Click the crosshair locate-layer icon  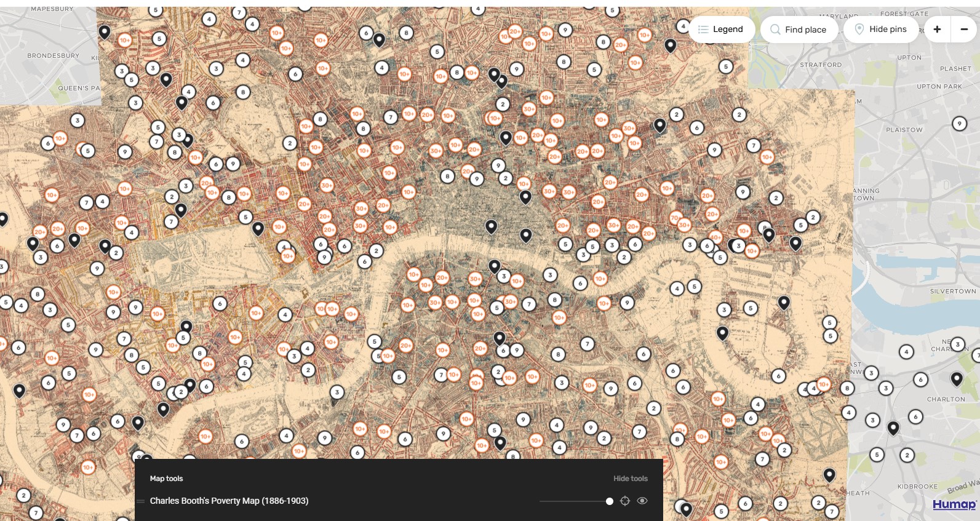coord(625,501)
